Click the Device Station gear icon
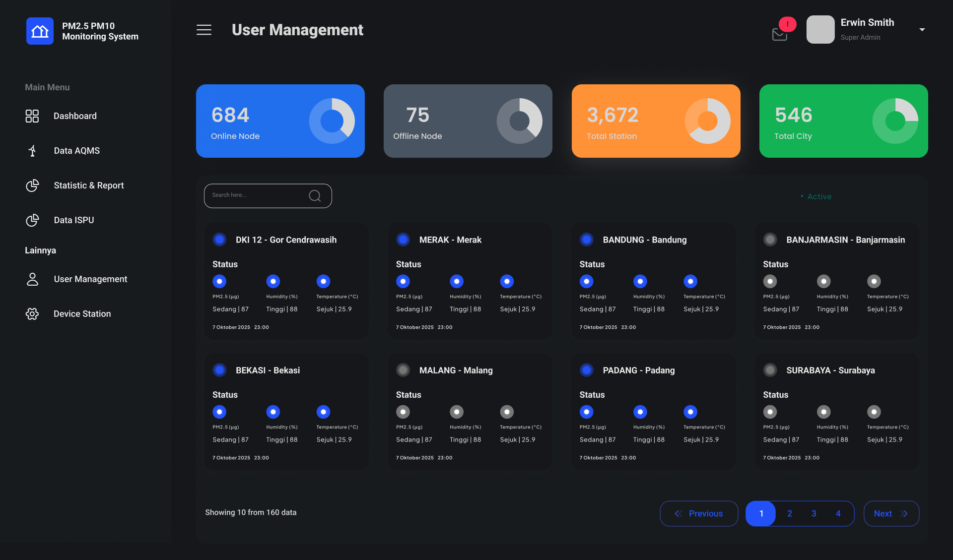953x560 pixels. click(32, 313)
